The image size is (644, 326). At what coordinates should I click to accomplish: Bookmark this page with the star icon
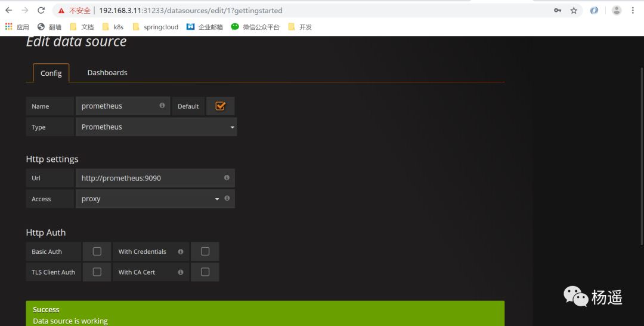574,11
